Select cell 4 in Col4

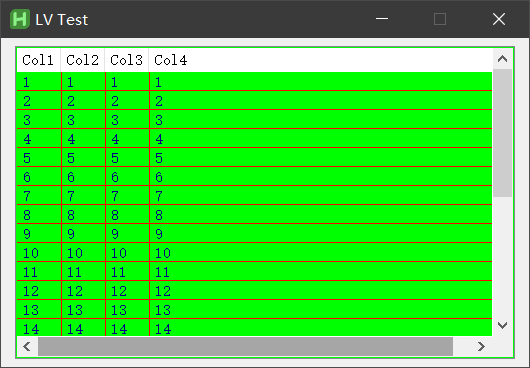[x=321, y=139]
